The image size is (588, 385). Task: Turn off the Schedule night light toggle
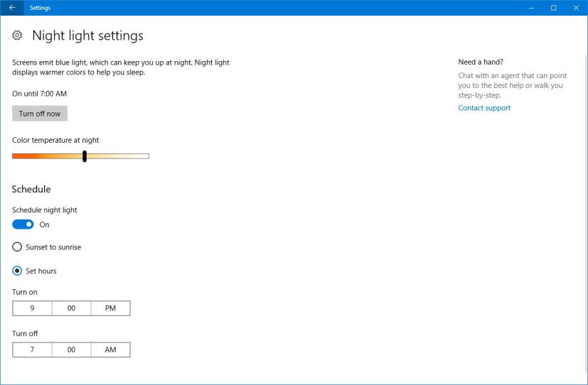pyautogui.click(x=23, y=224)
